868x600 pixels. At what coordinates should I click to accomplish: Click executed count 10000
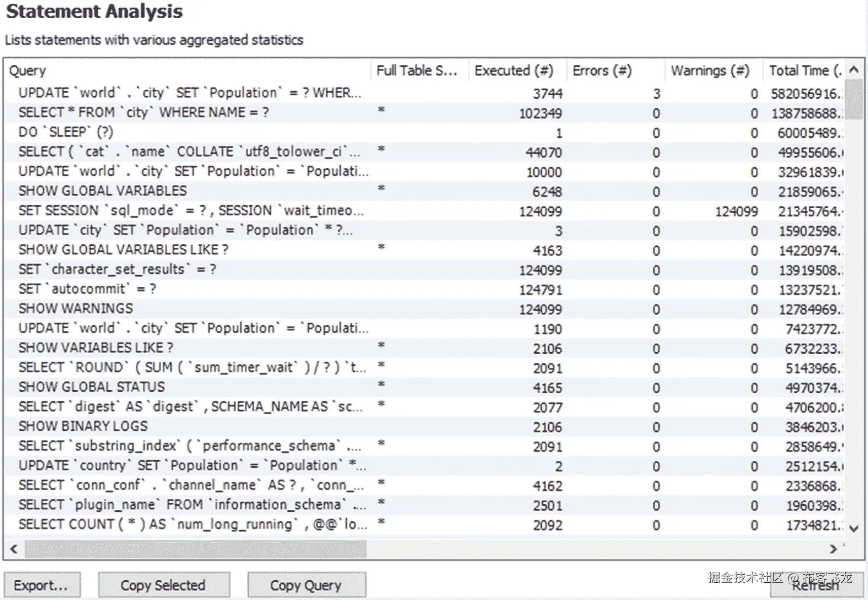point(544,172)
